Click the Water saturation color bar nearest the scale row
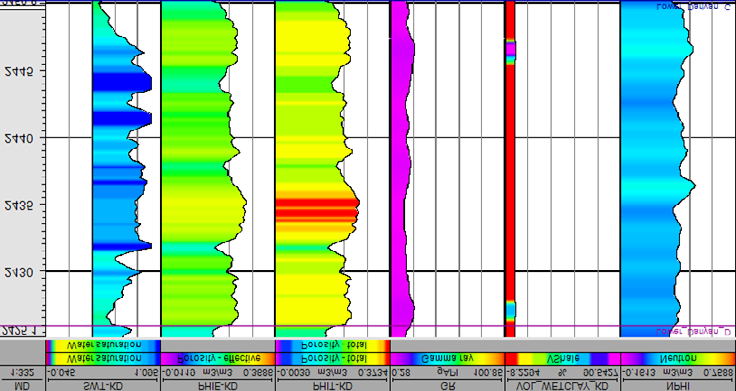736x391 pixels. [103, 359]
